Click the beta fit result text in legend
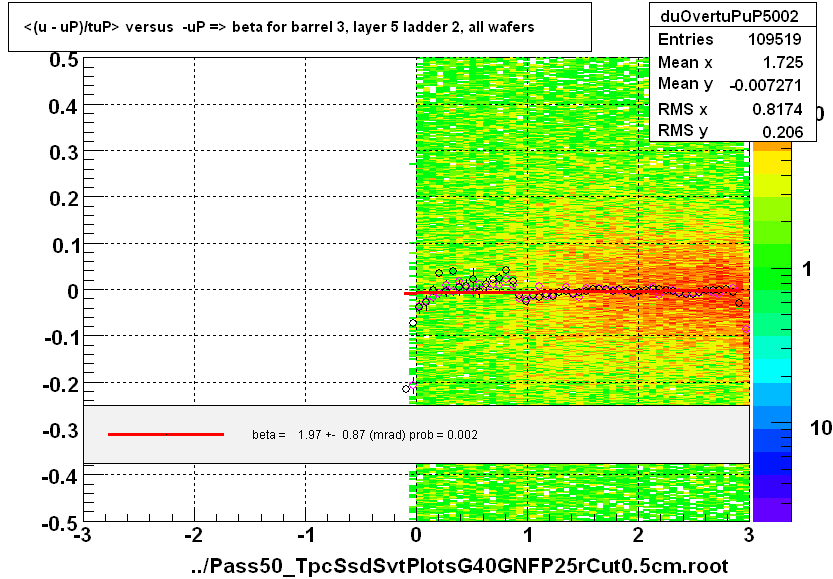 365,435
